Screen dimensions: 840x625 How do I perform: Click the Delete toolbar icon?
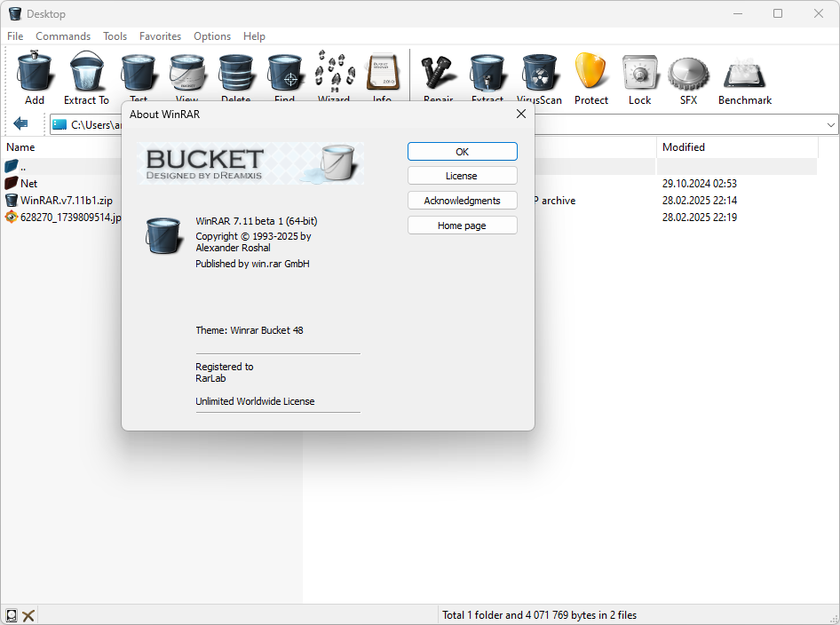pyautogui.click(x=235, y=72)
